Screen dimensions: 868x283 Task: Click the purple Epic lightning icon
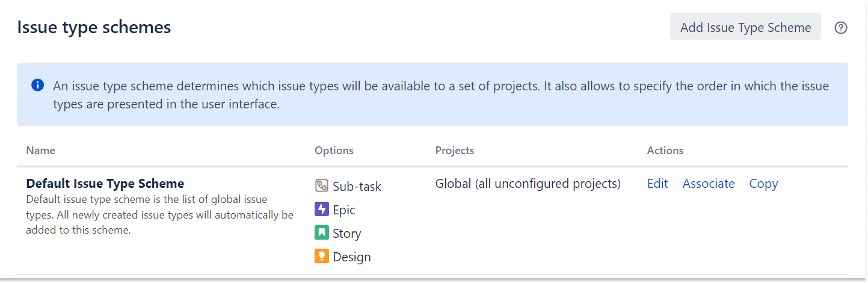point(322,210)
